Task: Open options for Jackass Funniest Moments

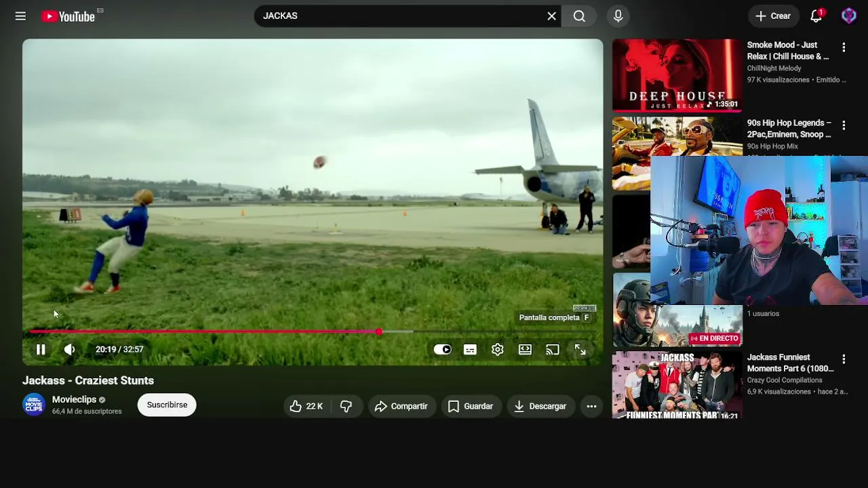Action: click(844, 359)
